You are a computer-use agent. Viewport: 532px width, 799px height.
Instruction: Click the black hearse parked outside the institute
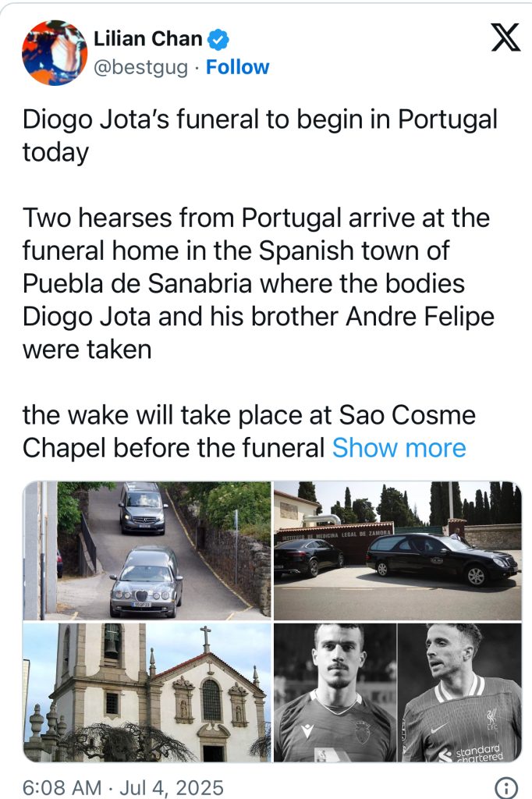441,558
